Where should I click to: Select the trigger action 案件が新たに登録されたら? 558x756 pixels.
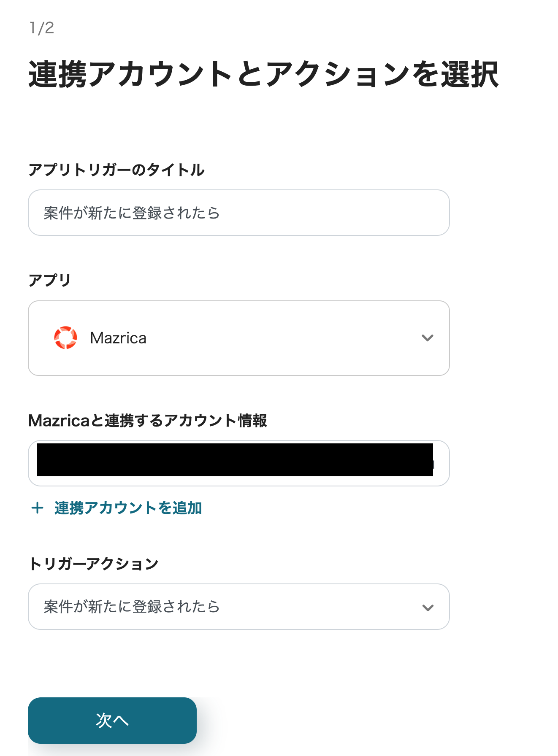[132, 607]
